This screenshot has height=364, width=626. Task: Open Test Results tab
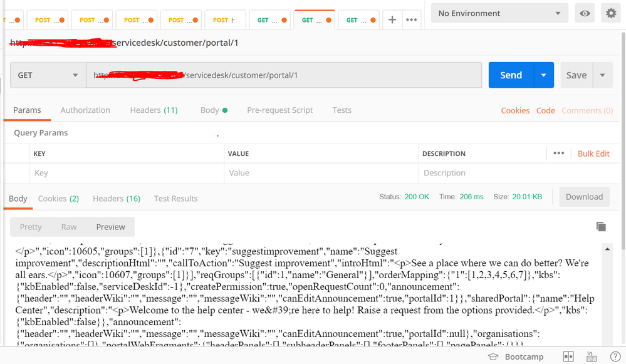[x=175, y=199]
